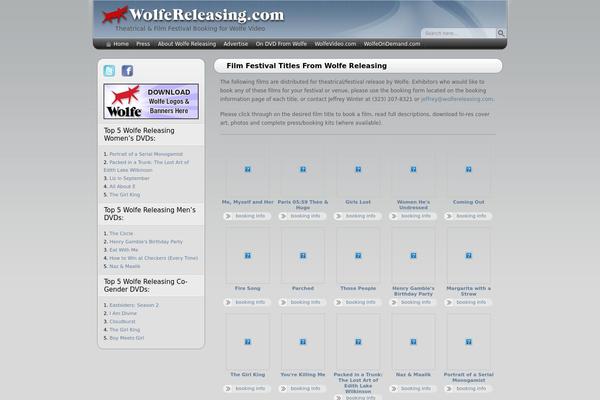Open booking info for Margarita with a Straw
Image resolution: width=600 pixels, height=400 pixels.
468,302
